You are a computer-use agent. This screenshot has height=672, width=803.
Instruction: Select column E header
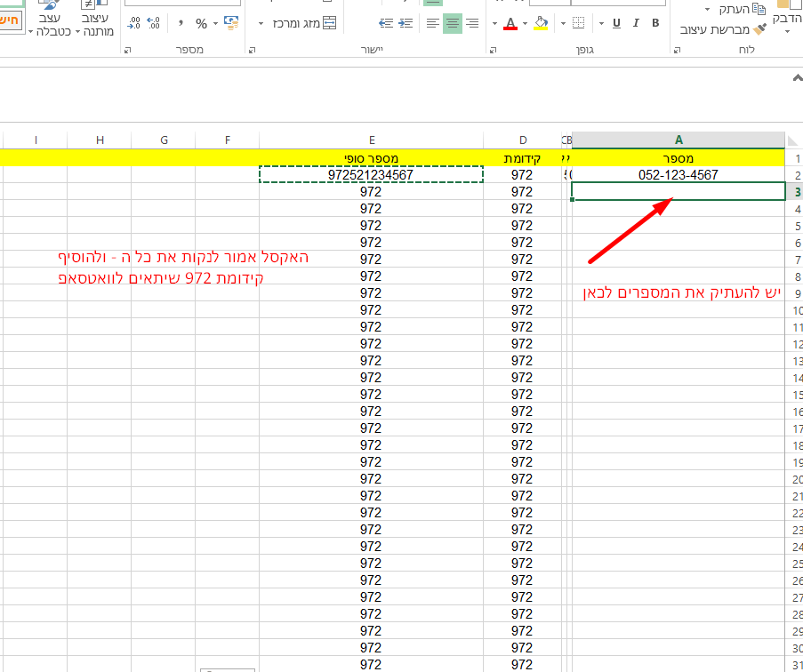tap(371, 140)
